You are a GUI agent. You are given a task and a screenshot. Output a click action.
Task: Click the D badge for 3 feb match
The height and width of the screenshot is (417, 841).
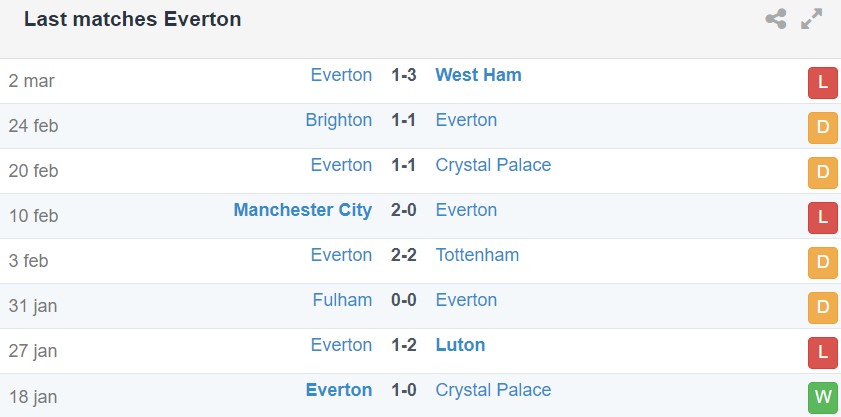point(822,263)
